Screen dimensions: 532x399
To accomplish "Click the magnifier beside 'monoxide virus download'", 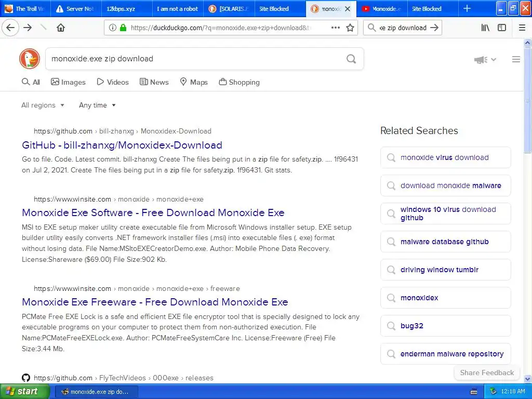I will [x=391, y=157].
